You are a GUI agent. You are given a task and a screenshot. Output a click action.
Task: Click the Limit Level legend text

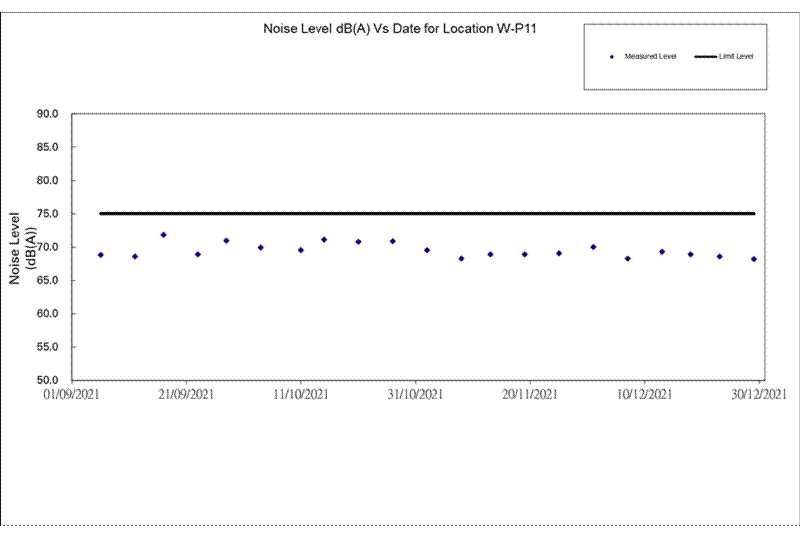pyautogui.click(x=736, y=57)
